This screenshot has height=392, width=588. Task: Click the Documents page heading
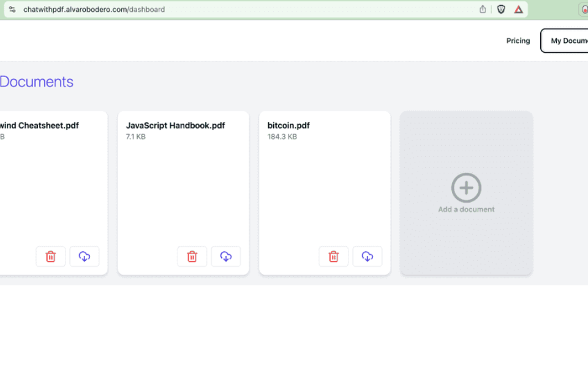(x=37, y=82)
